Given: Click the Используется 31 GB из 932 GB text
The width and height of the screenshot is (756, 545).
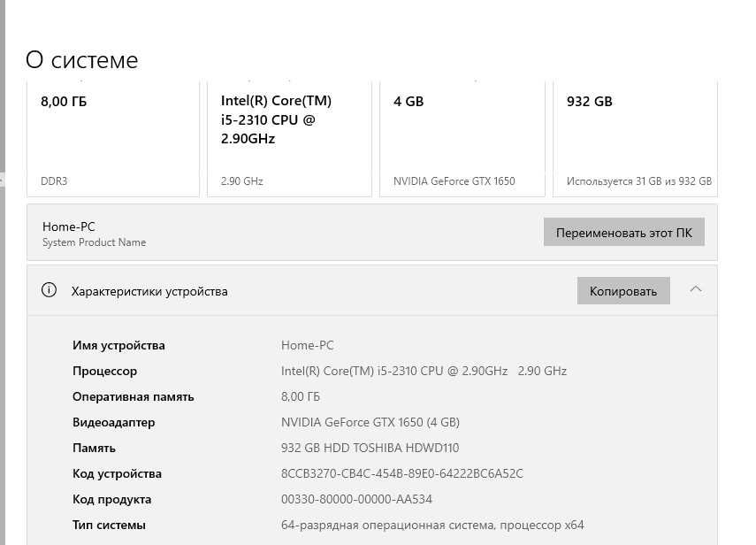Looking at the screenshot, I should [638, 181].
